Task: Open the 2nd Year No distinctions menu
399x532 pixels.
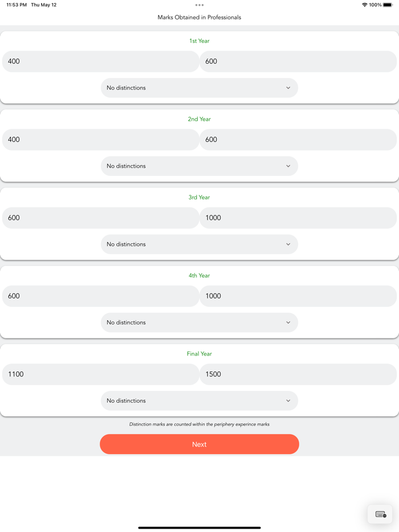Action: click(x=199, y=166)
